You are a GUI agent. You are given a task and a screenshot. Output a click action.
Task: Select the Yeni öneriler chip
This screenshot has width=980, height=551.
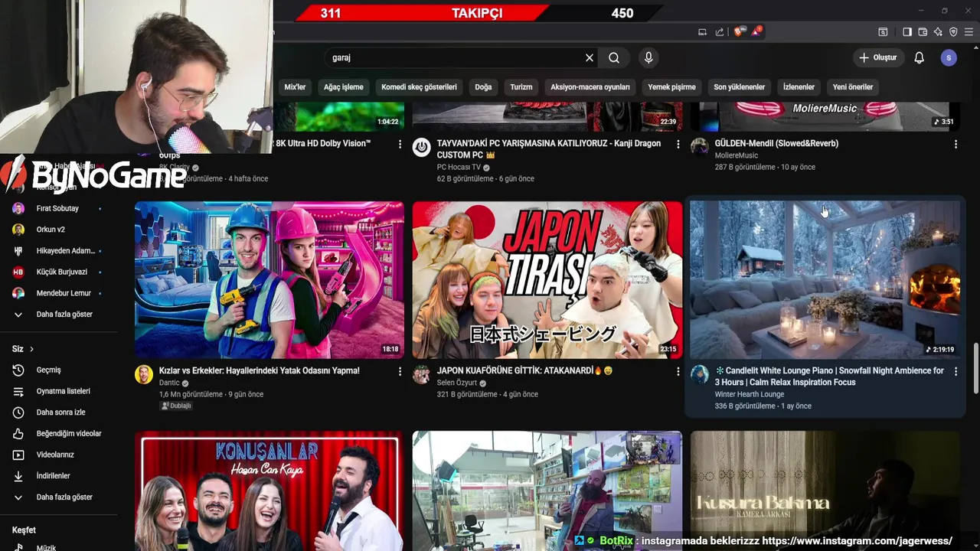tap(853, 87)
